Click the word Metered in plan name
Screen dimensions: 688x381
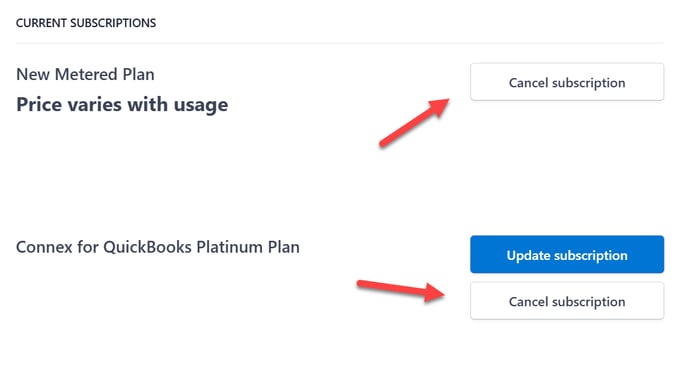(86, 74)
